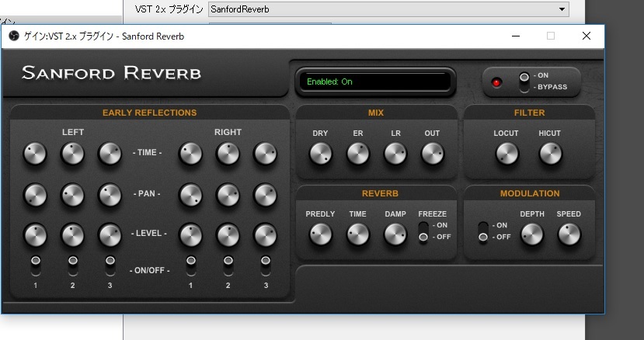Click the Left TIME knob 2
Viewport: 644px width, 340px height.
click(x=72, y=154)
